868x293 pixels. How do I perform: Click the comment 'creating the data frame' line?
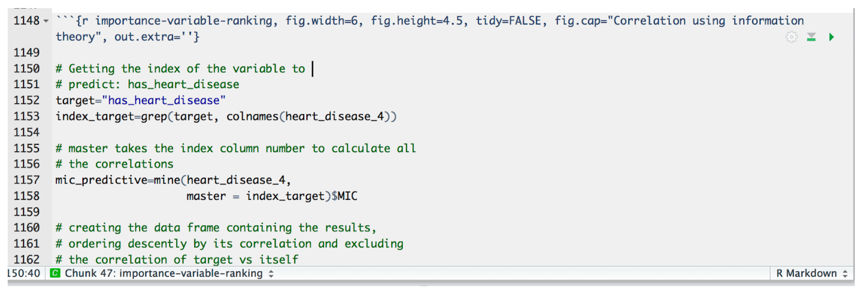(x=215, y=228)
